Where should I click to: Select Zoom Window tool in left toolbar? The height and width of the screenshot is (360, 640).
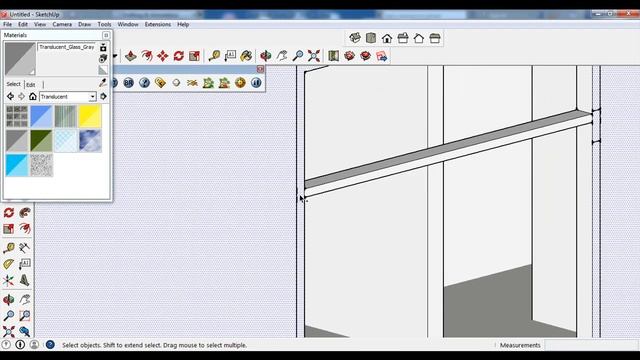tap(24, 316)
